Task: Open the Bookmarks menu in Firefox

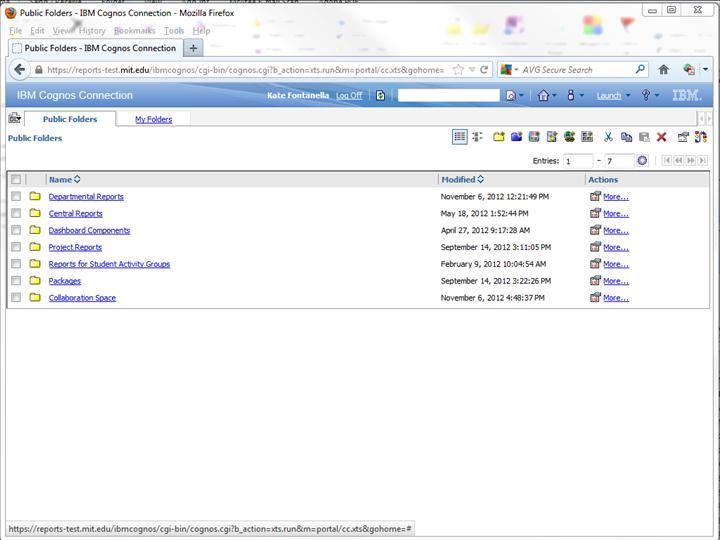Action: click(134, 31)
